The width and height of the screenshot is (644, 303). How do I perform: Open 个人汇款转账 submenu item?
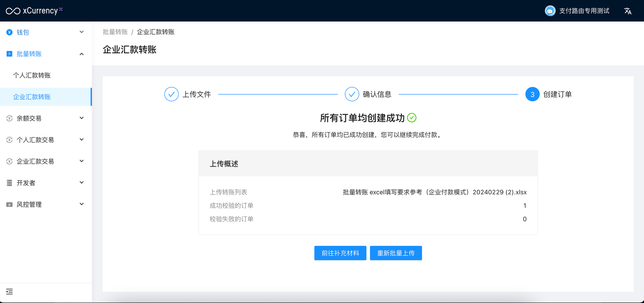(32, 75)
